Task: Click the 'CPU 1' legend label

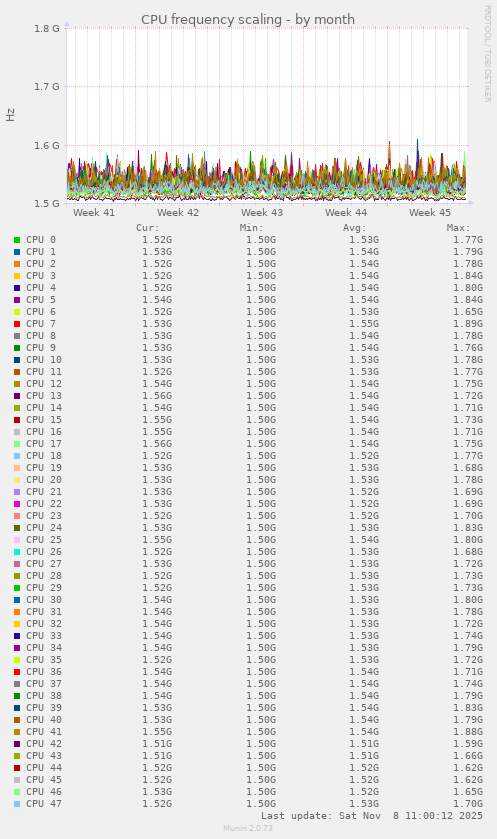Action: tap(41, 251)
